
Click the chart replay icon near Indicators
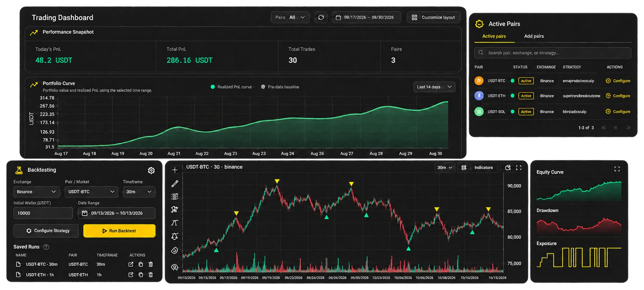[x=508, y=168]
